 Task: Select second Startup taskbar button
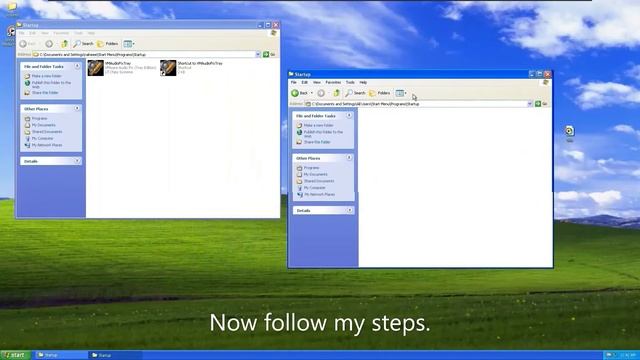pyautogui.click(x=116, y=355)
